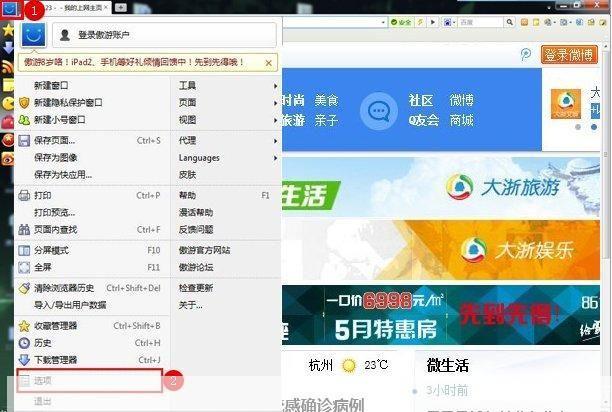Select 新建窗口 menu entry
The width and height of the screenshot is (612, 412).
[51, 85]
